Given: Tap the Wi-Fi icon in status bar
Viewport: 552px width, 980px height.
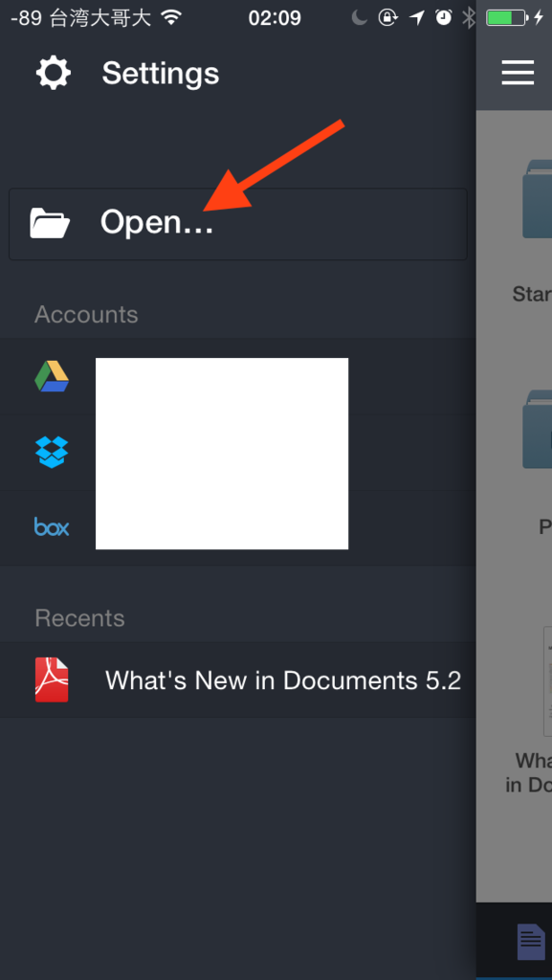Looking at the screenshot, I should coord(170,17).
